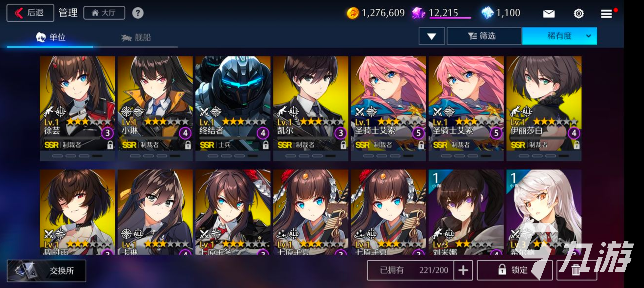
Task: Go back with the 后退 button
Action: [x=30, y=13]
